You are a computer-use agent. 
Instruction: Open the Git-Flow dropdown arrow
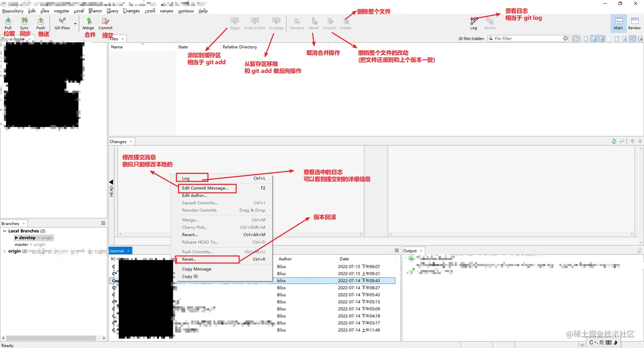click(74, 23)
